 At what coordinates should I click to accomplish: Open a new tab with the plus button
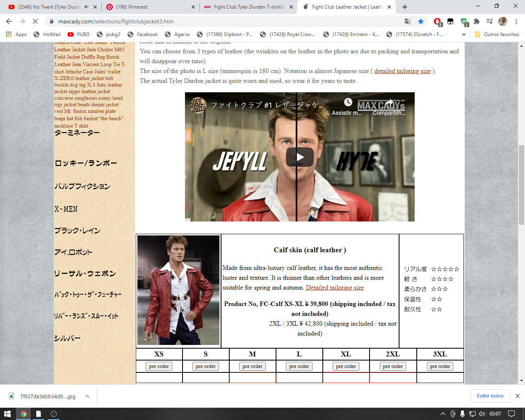coord(405,7)
